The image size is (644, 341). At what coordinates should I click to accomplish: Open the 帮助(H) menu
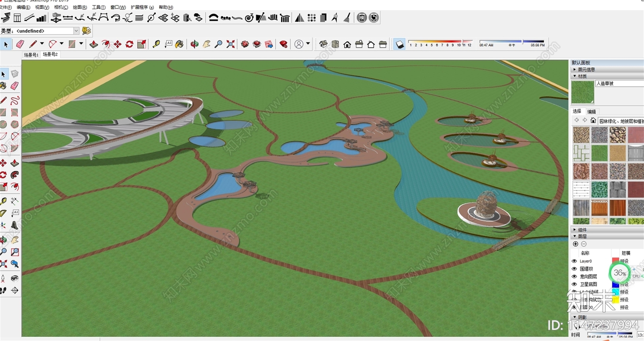tap(166, 7)
